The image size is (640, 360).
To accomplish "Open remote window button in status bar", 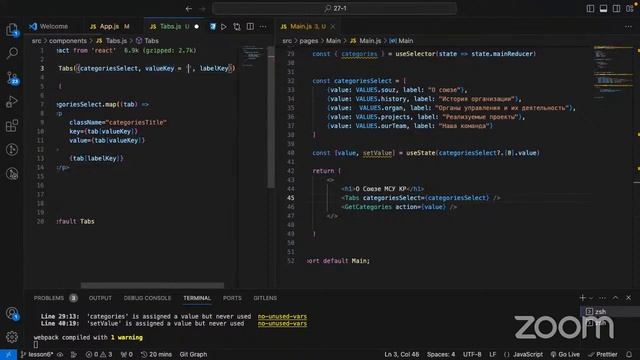I will (8, 354).
